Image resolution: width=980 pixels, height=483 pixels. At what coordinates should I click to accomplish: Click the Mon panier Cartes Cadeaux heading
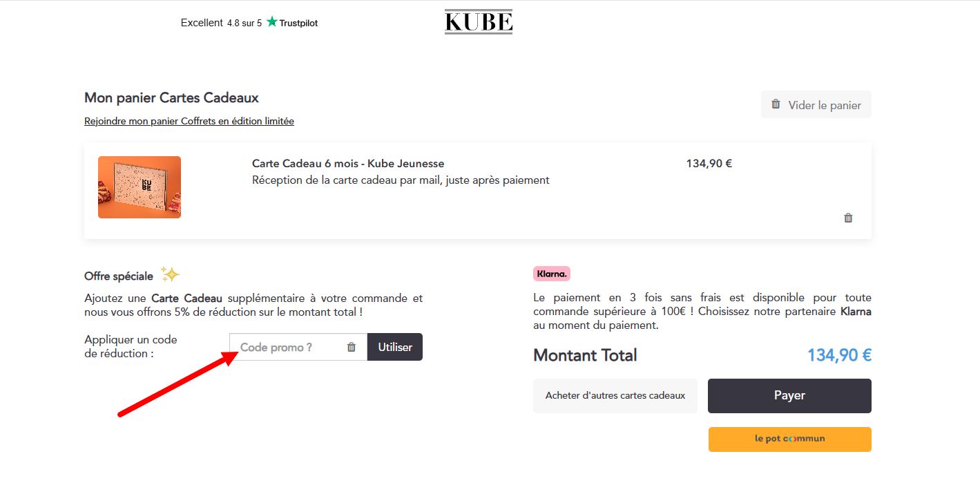(171, 97)
